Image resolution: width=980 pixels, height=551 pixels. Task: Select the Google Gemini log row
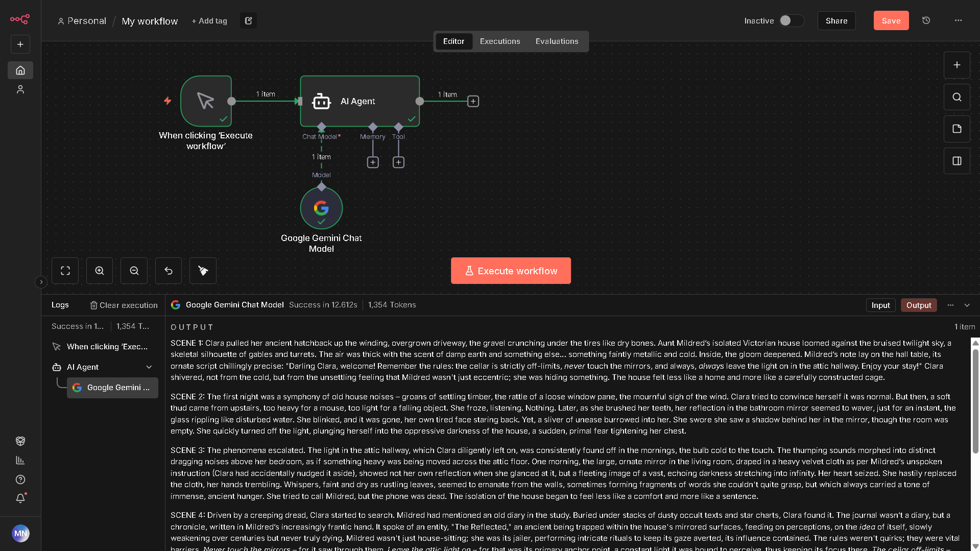[x=112, y=388]
